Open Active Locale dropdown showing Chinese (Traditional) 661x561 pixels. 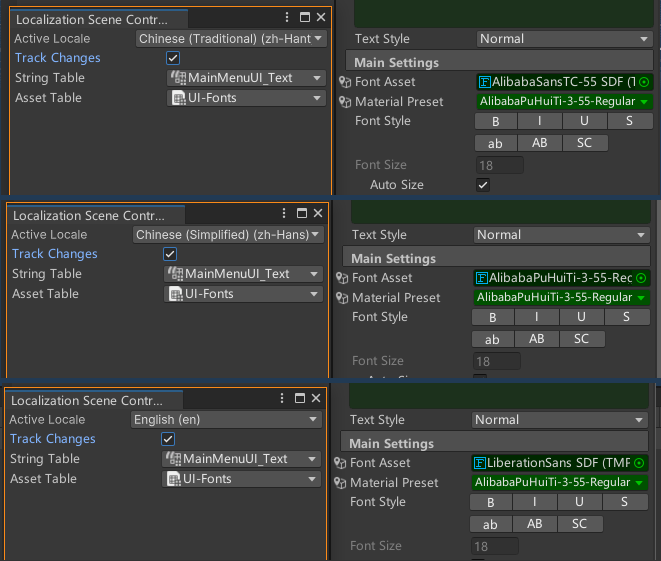click(x=231, y=39)
